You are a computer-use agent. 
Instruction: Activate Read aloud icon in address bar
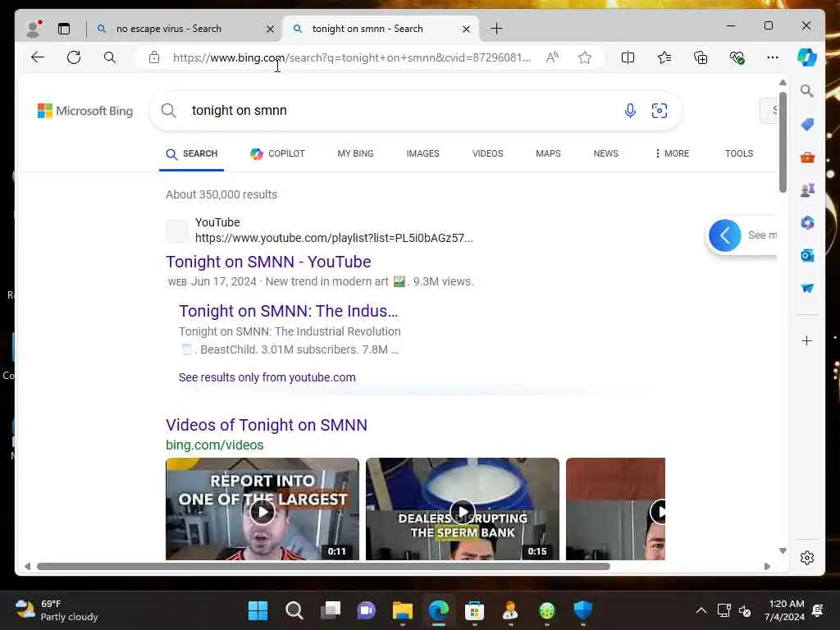coord(552,57)
